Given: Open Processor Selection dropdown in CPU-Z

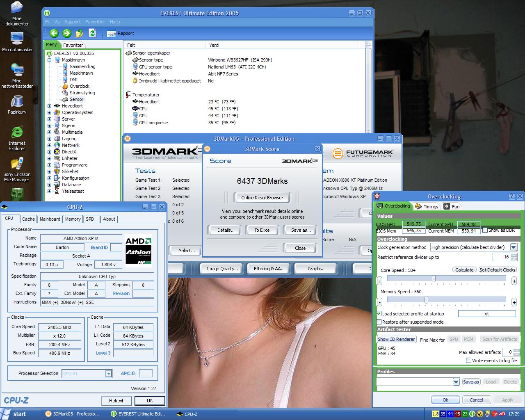Looking at the screenshot, I should (108, 374).
